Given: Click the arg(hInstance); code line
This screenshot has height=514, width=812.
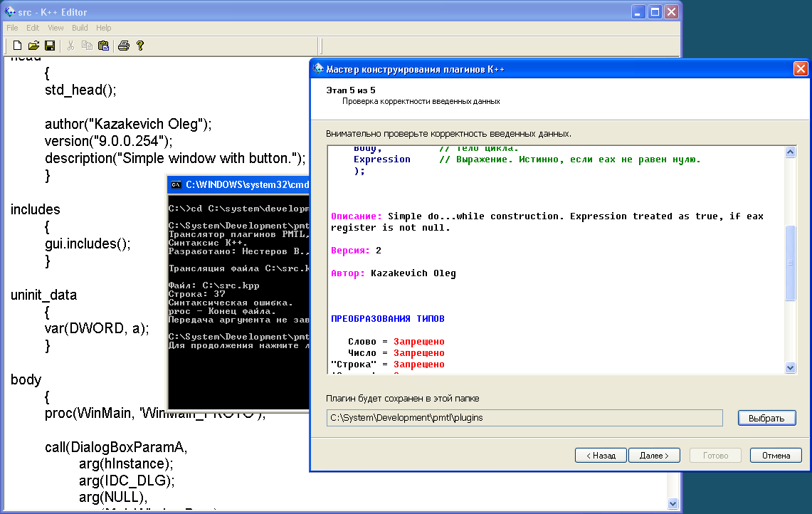Looking at the screenshot, I should click(x=126, y=463).
